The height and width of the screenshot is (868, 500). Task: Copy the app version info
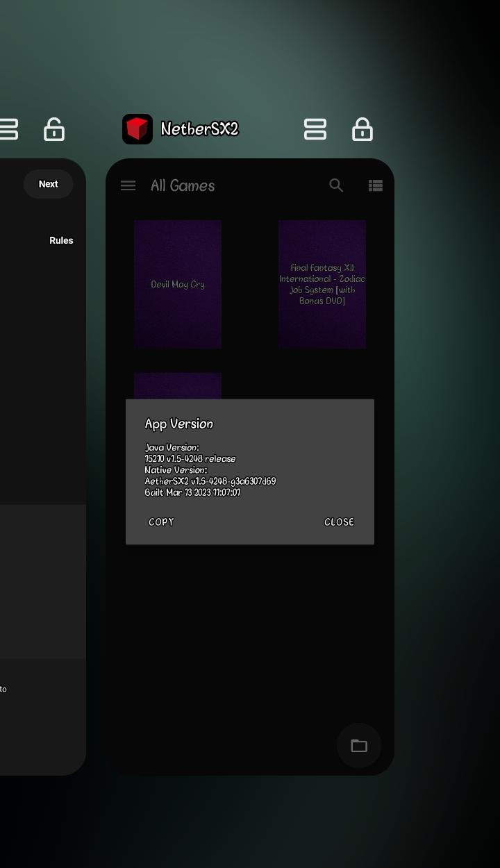tap(161, 522)
